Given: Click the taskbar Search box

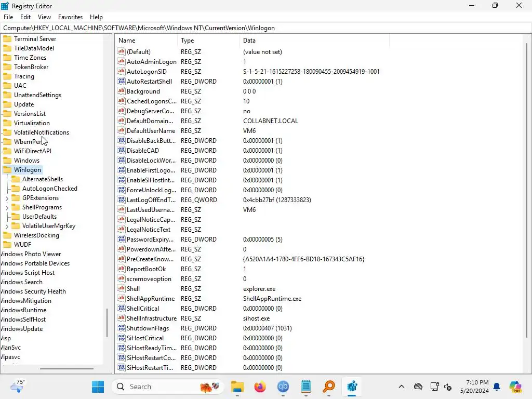Looking at the screenshot, I should coord(168,387).
